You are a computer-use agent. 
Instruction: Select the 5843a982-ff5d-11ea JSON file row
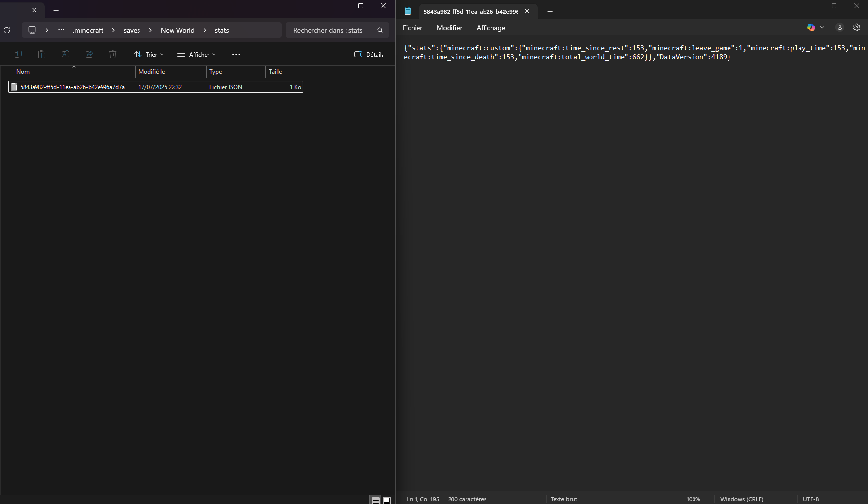click(156, 87)
